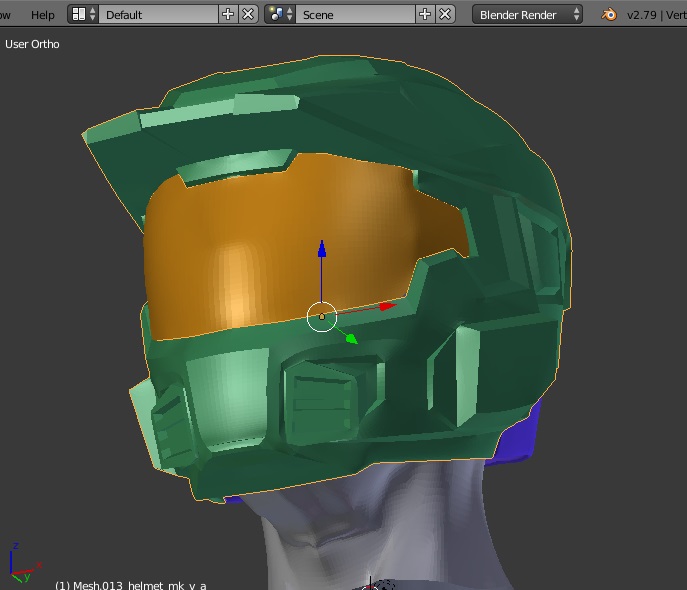Click the v2.79 version text
This screenshot has width=687, height=590.
[642, 15]
